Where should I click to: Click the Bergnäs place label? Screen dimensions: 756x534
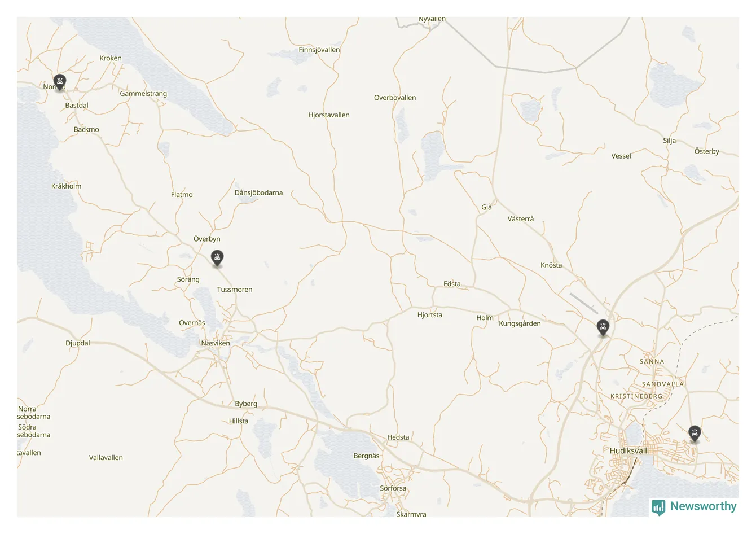[367, 456]
